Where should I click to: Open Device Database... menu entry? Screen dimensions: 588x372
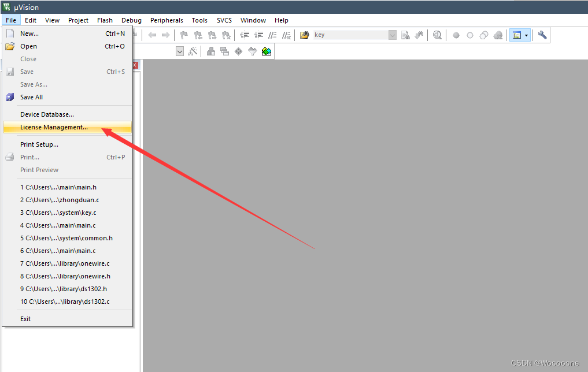[x=68, y=114]
